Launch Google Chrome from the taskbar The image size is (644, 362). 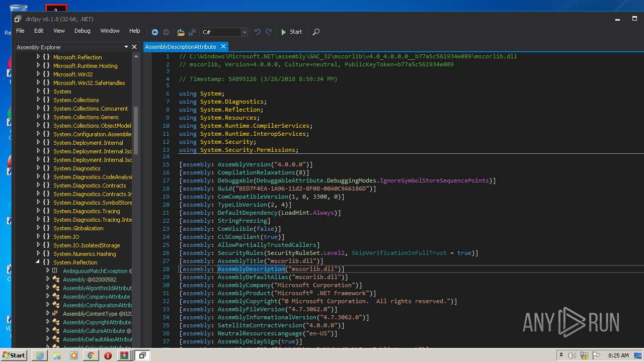coord(91,355)
